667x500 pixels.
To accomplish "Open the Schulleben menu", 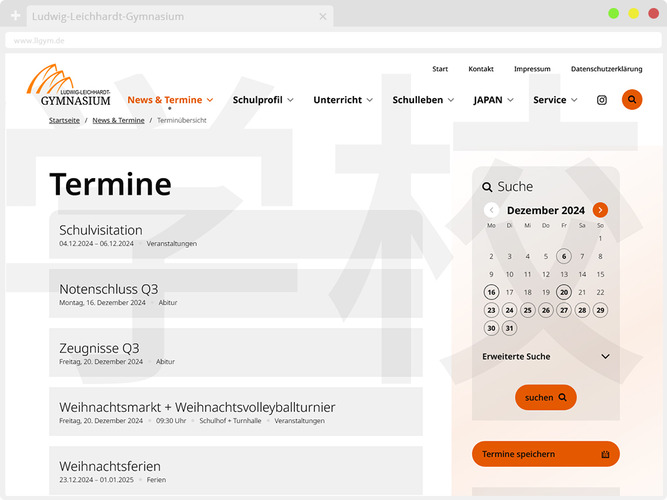I will 423,100.
